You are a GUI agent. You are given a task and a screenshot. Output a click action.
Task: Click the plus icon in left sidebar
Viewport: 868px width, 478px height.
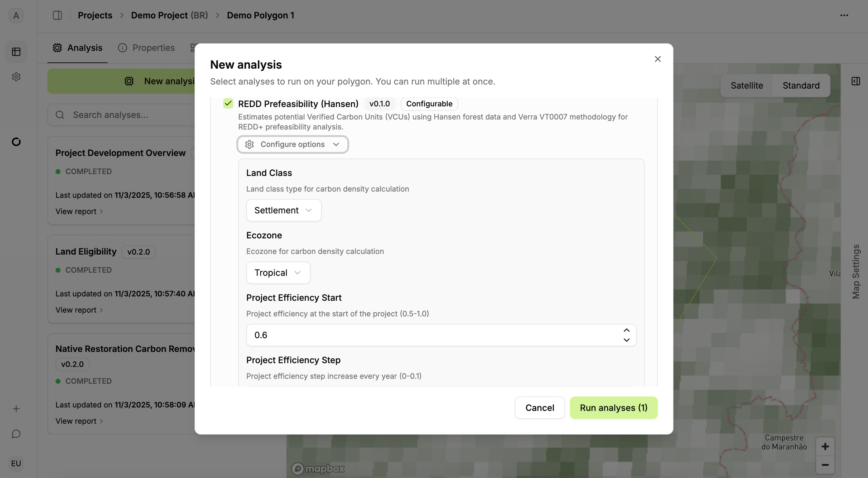pos(16,408)
